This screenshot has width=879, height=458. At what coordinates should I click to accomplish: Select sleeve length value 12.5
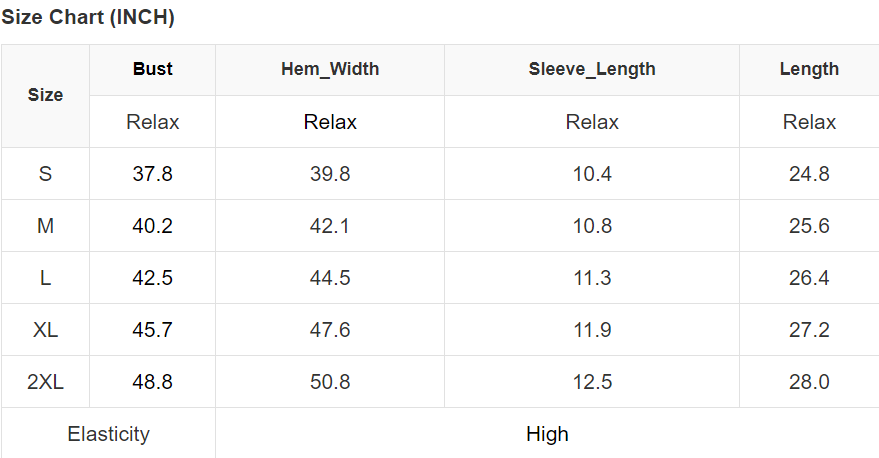click(592, 382)
